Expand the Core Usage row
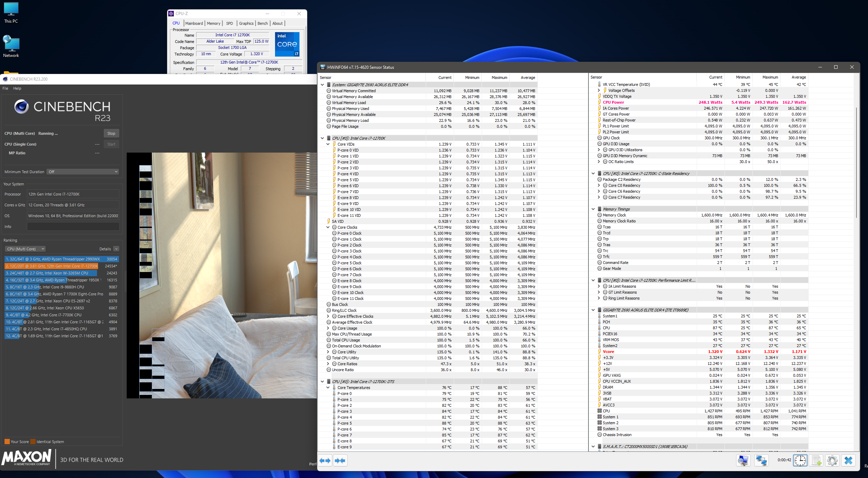Viewport: 868px width, 478px height. click(328, 328)
